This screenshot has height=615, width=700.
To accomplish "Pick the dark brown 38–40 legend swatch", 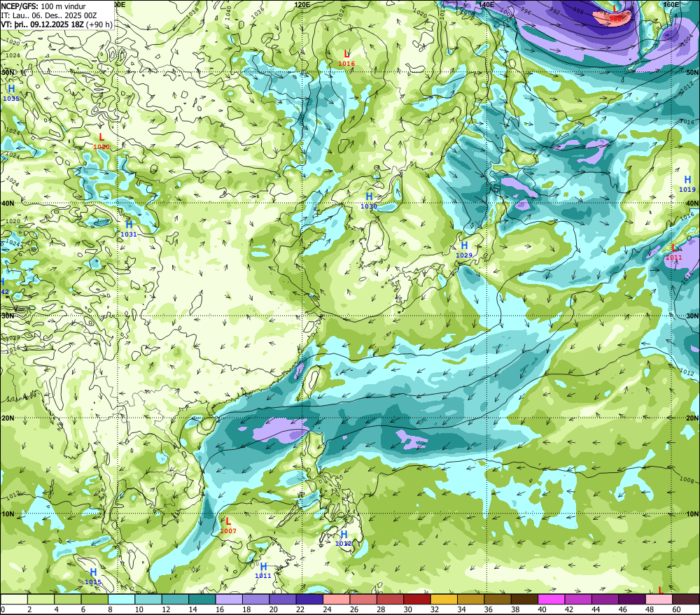I will pyautogui.click(x=524, y=599).
